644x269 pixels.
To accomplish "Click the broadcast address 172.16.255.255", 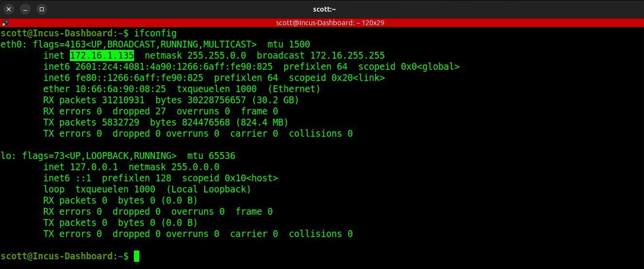I will [x=347, y=56].
